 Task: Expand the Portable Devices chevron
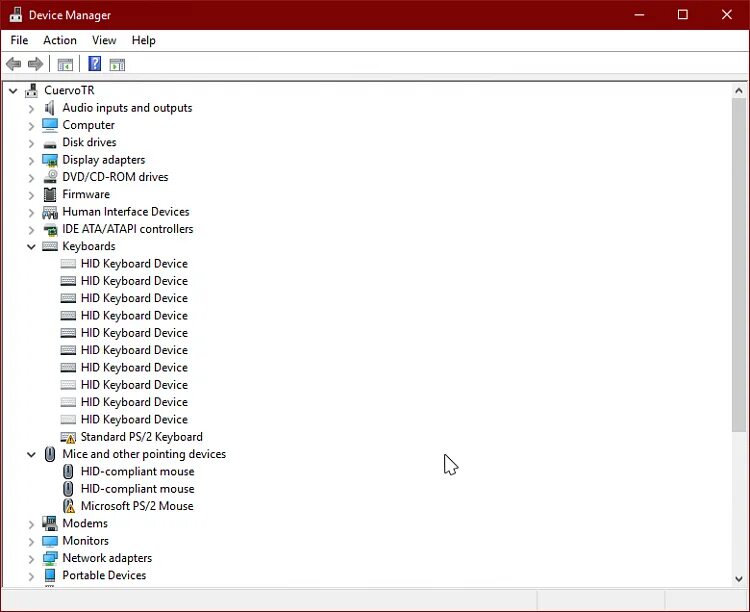click(31, 576)
